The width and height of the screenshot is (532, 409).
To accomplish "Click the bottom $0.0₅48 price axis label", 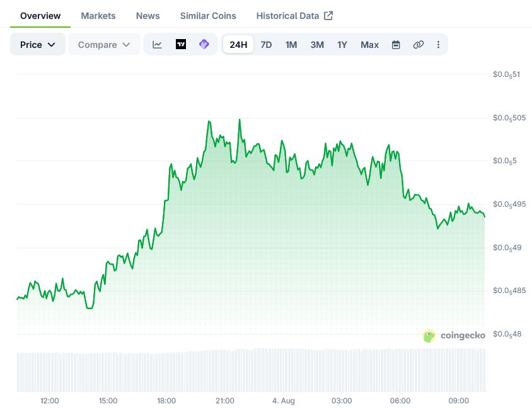I will pyautogui.click(x=507, y=334).
